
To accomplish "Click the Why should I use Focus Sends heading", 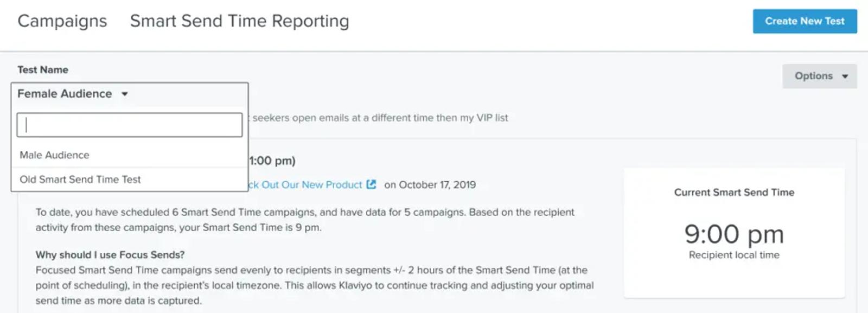I will (x=110, y=254).
